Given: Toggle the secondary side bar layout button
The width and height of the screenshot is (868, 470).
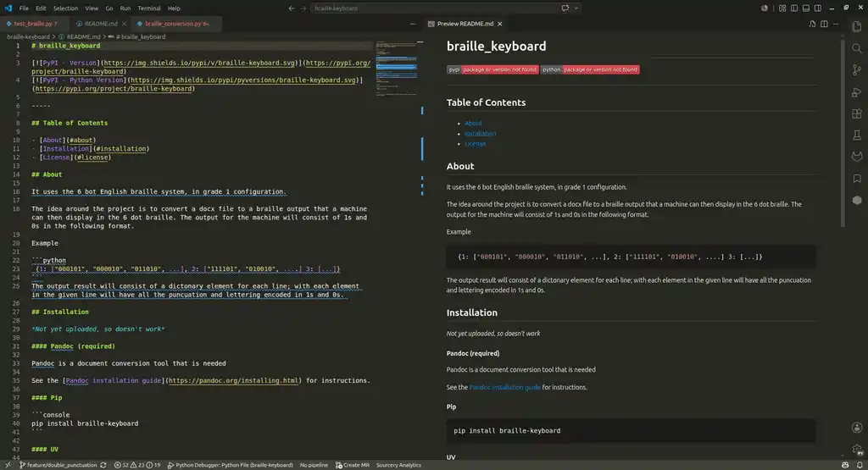Looking at the screenshot, I should click(818, 8).
